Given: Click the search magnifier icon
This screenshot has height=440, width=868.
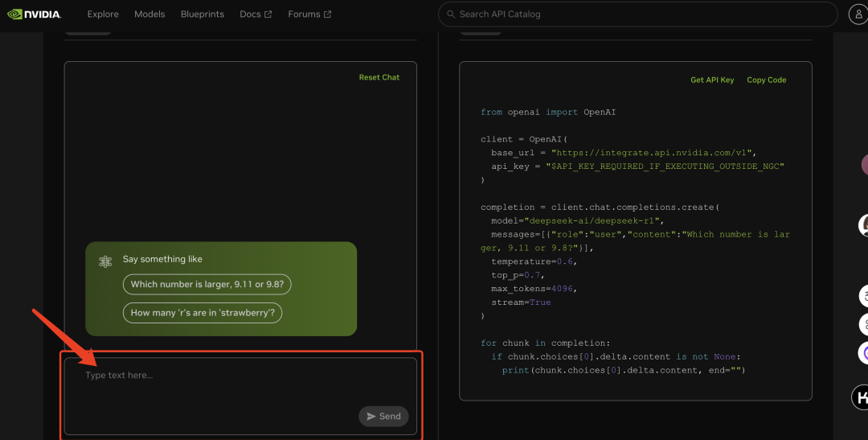Looking at the screenshot, I should point(451,14).
